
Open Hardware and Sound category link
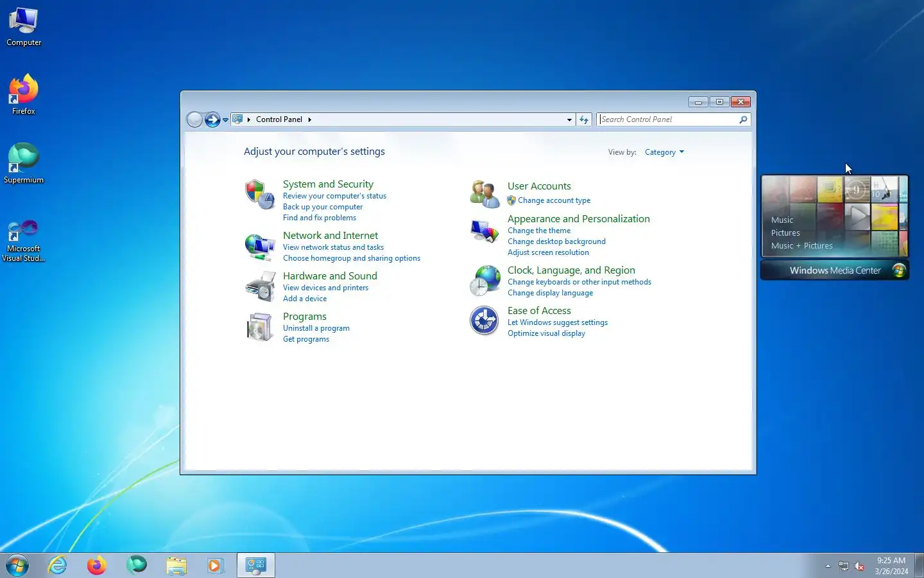pyautogui.click(x=330, y=276)
